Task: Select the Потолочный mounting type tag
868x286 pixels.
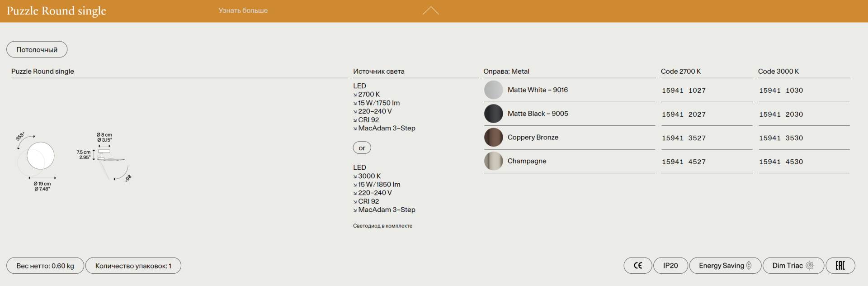Action: click(x=37, y=50)
